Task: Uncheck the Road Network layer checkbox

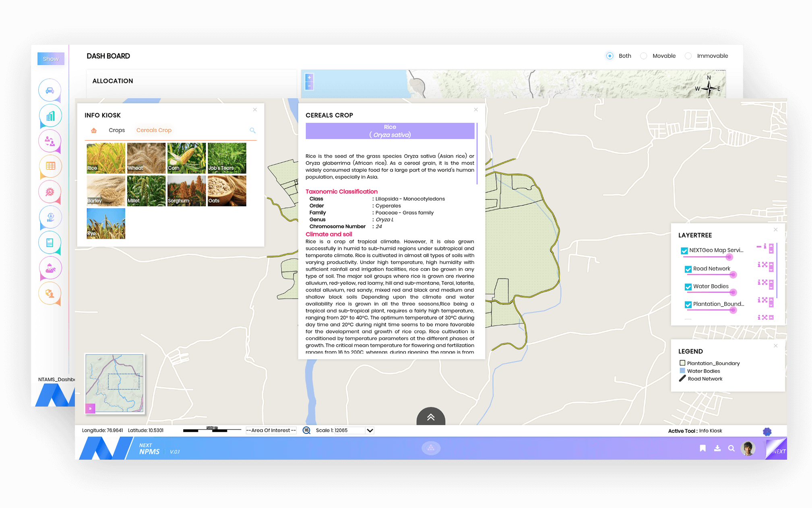Action: pyautogui.click(x=688, y=269)
